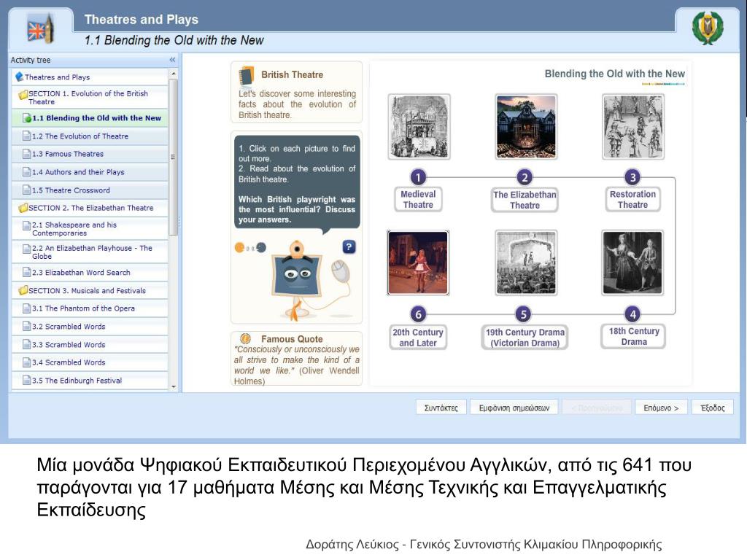Select the Restoration Theatre label
747x560 pixels.
632,200
